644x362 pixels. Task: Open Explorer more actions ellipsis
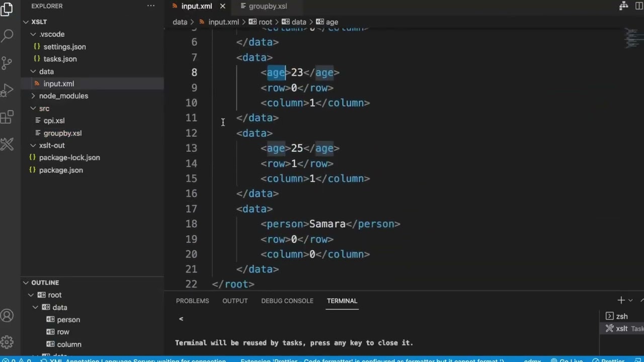tap(151, 6)
